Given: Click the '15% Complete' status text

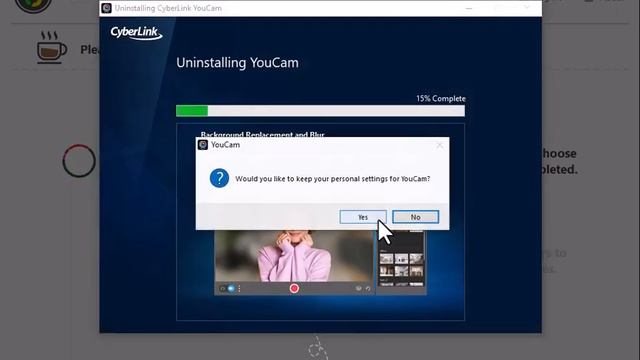Looking at the screenshot, I should coord(441,98).
